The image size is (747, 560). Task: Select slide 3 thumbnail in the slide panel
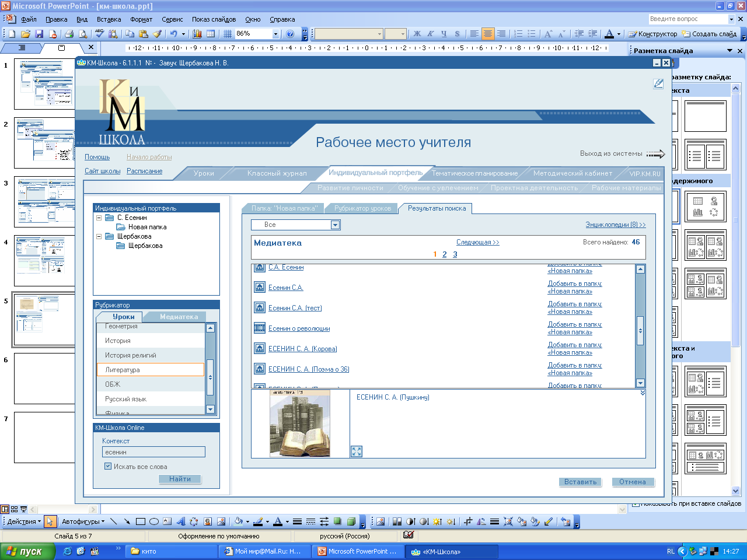coord(45,202)
